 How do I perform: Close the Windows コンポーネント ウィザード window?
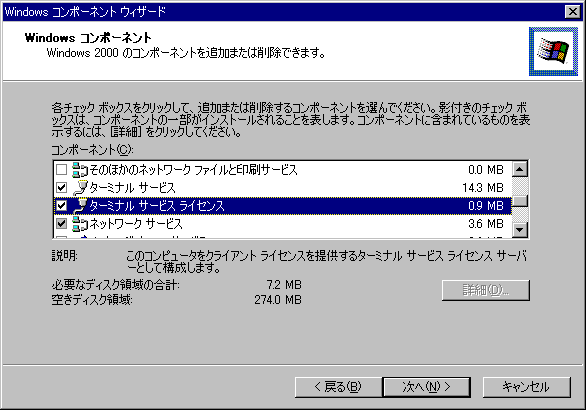(573, 12)
